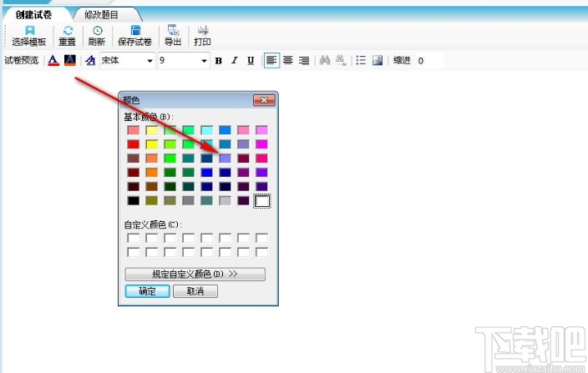
Task: Select the black basic color swatch
Action: tap(133, 201)
